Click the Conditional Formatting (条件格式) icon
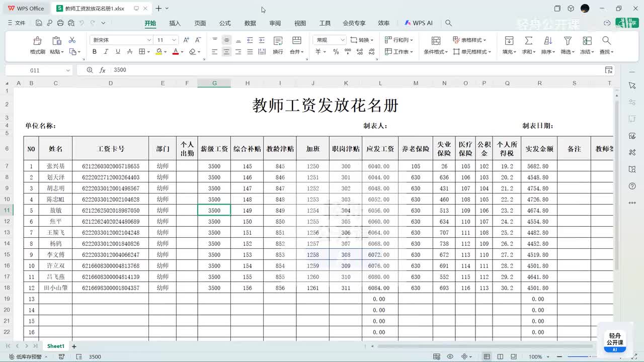This screenshot has height=362, width=644. coord(436,41)
